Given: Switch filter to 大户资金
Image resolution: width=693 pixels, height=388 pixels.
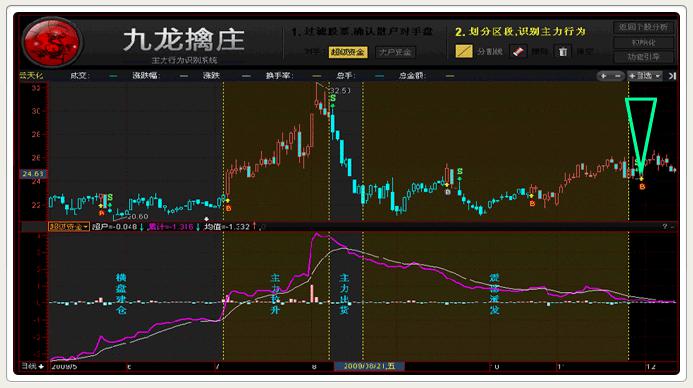Looking at the screenshot, I should [396, 52].
